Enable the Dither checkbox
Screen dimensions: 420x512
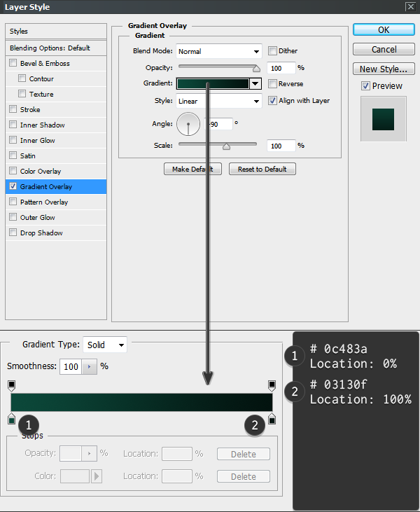[x=272, y=51]
